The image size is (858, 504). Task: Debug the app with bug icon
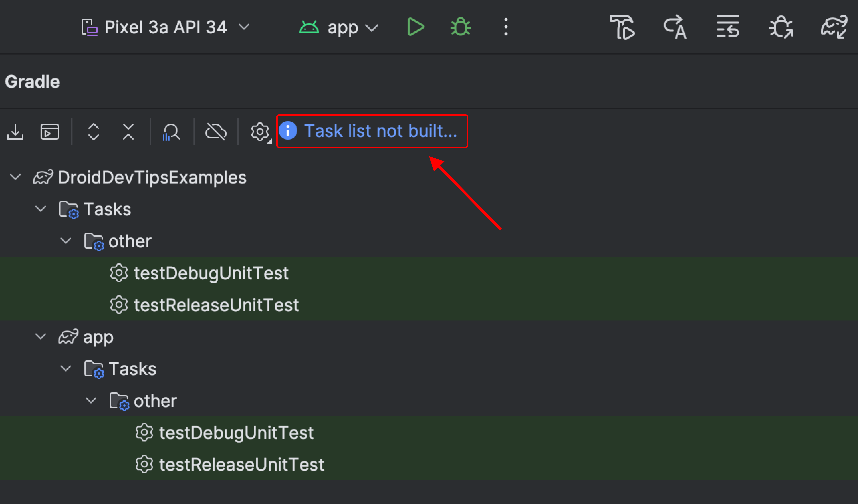click(461, 27)
